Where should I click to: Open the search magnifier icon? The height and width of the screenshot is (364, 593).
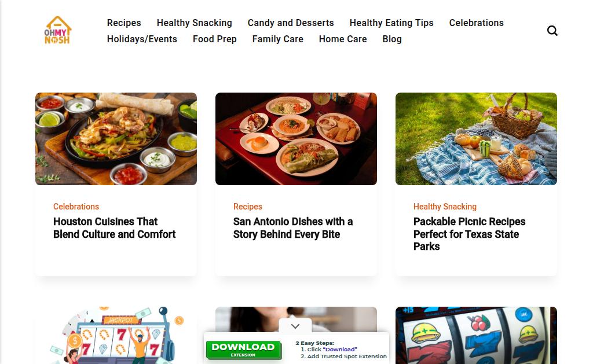(552, 31)
